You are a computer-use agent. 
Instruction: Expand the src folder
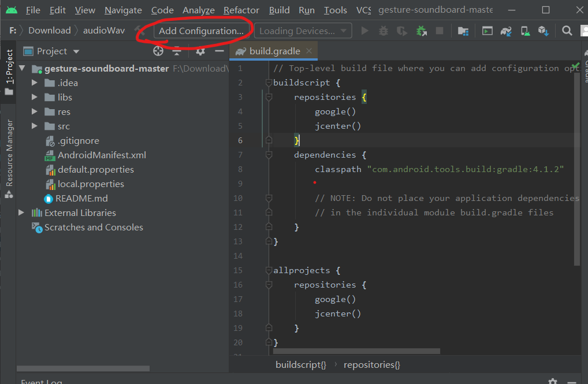(x=34, y=126)
